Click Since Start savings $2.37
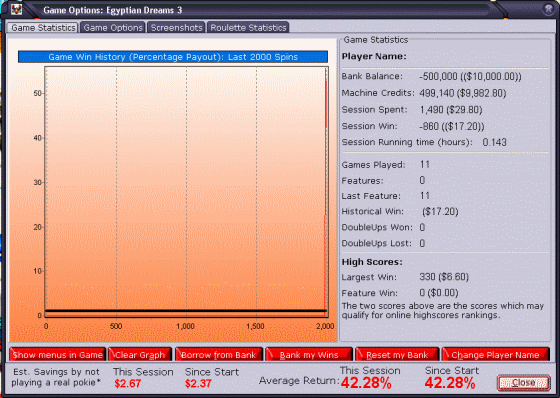 [198, 383]
